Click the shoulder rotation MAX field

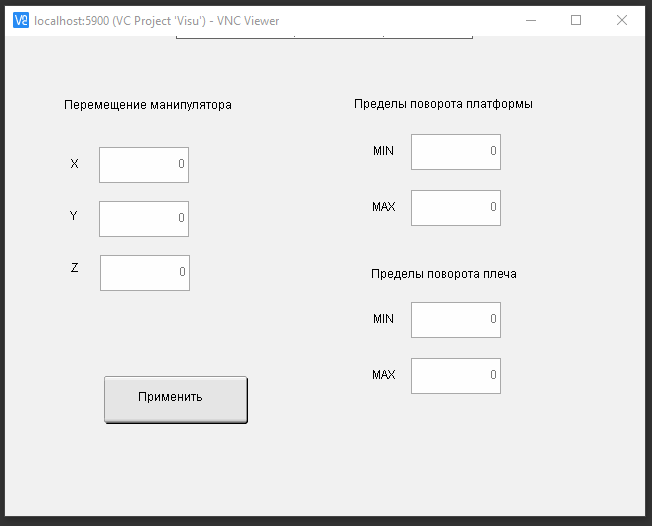pos(456,376)
